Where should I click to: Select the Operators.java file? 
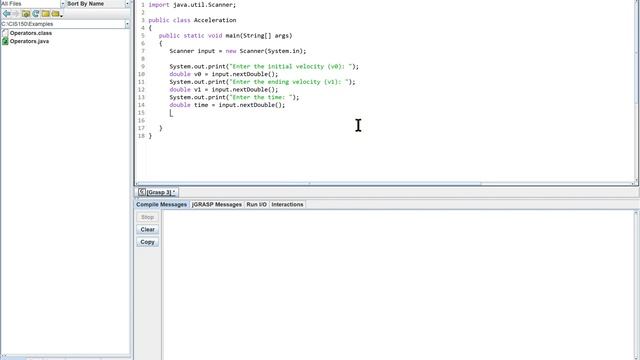[x=29, y=41]
